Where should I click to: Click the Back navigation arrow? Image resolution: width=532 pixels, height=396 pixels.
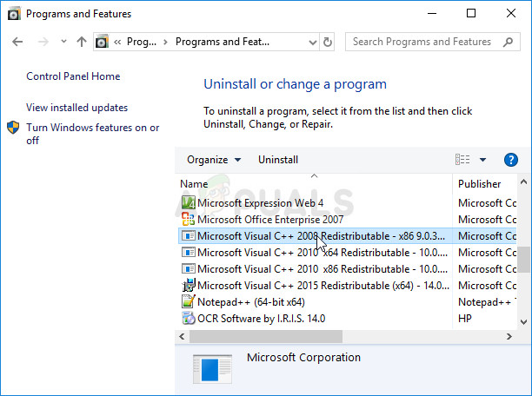click(18, 42)
